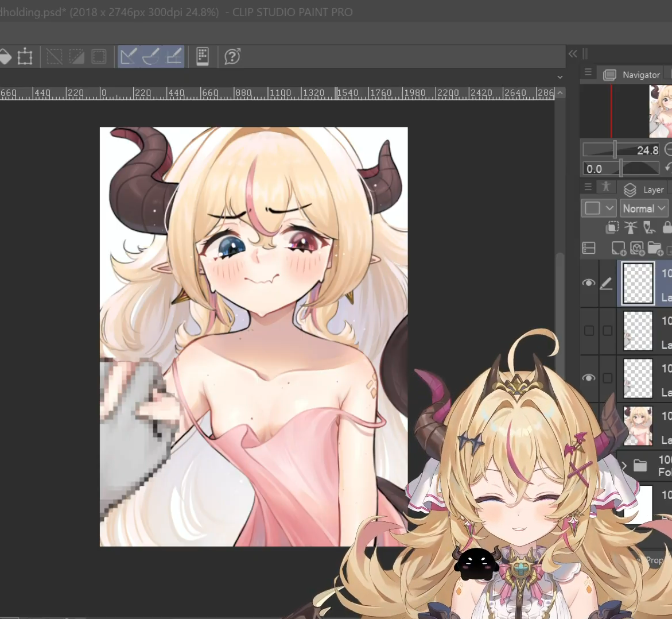Open the Navigator palette menu
Image resolution: width=672 pixels, height=619 pixels.
[588, 72]
